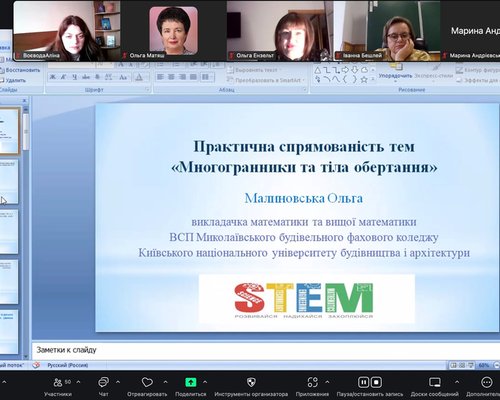Click the author name Малиновська Ольга

pos(304,198)
